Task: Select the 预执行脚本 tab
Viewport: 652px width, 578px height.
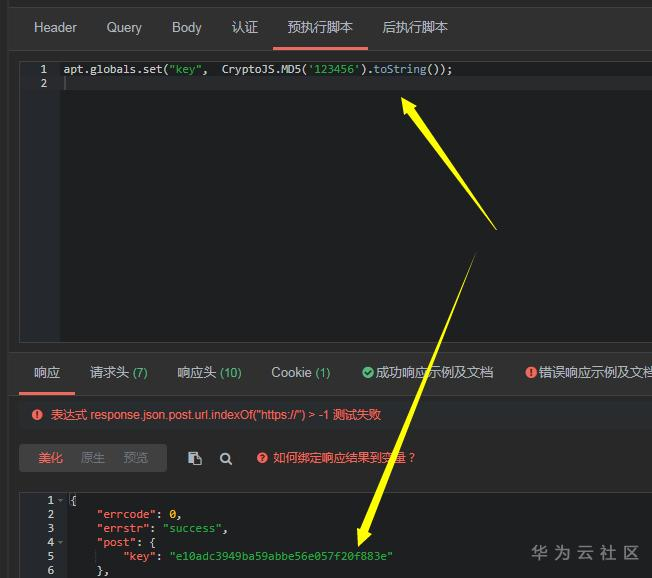Action: pyautogui.click(x=320, y=27)
